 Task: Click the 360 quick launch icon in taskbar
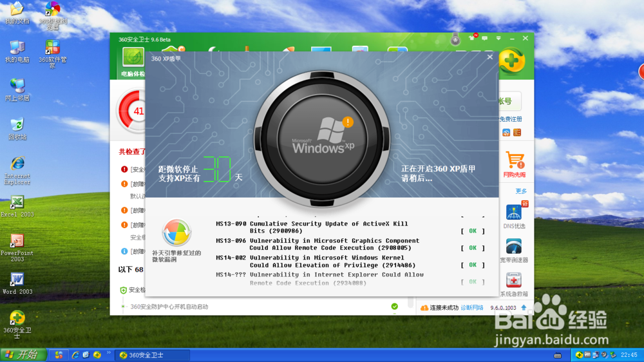point(97,355)
